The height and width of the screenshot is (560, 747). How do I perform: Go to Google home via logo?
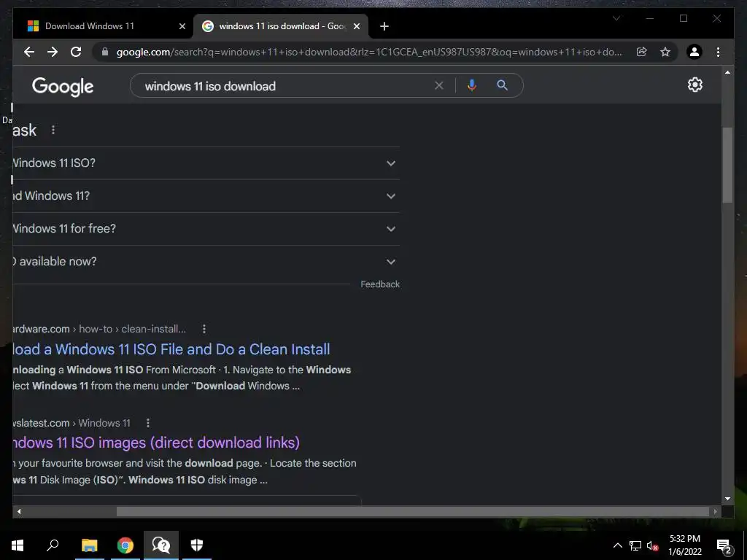point(63,87)
